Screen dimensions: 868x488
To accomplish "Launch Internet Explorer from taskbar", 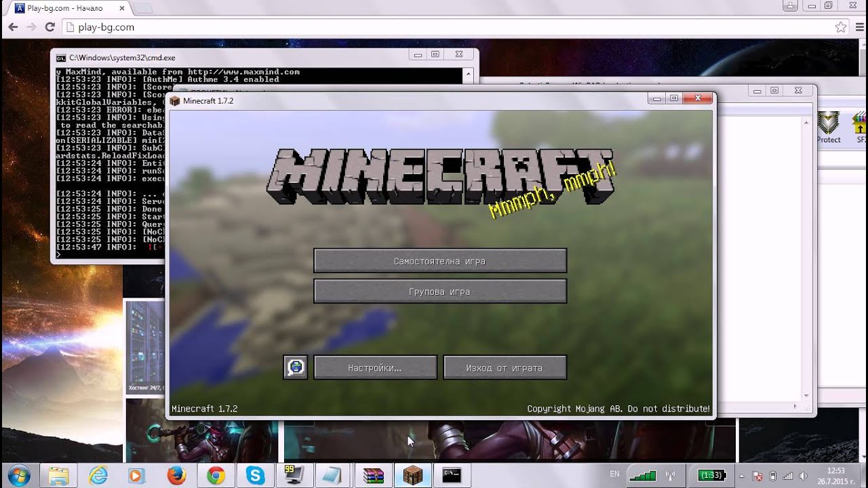I will tap(99, 476).
